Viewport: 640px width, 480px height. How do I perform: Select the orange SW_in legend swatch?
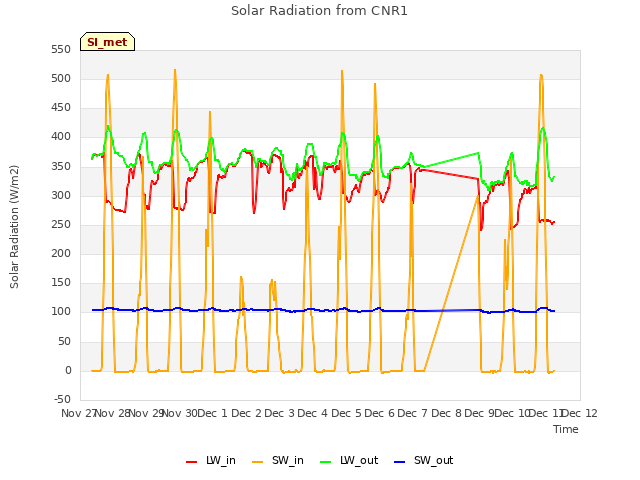[x=258, y=462]
